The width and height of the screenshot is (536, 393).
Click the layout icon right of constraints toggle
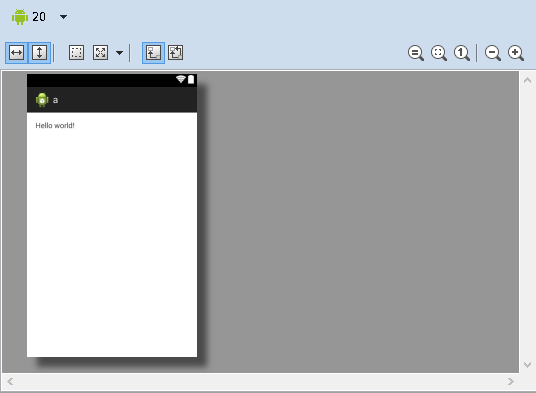pos(176,53)
